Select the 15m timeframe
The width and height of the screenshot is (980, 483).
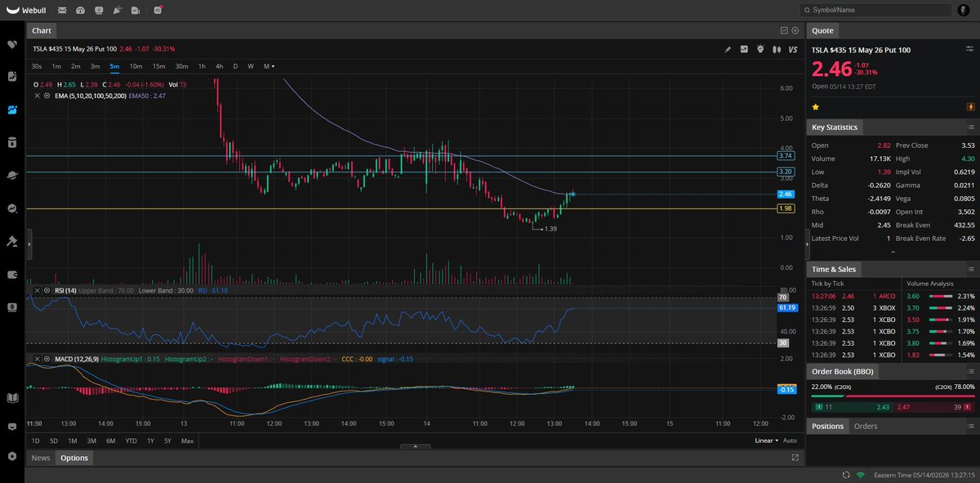[158, 66]
